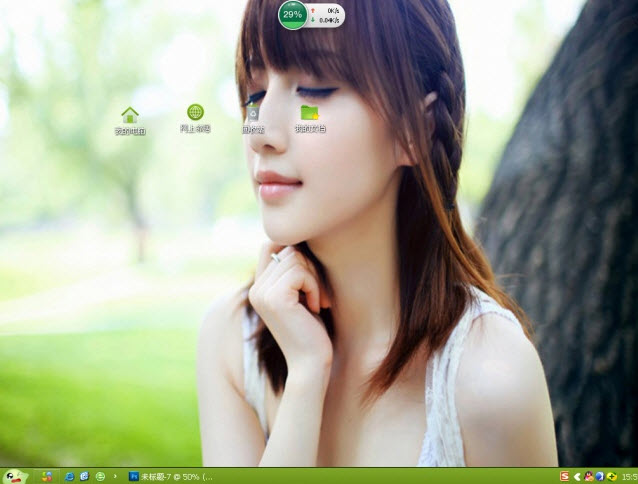
Task: Click the 29% memory usage floating ball
Action: pos(293,15)
